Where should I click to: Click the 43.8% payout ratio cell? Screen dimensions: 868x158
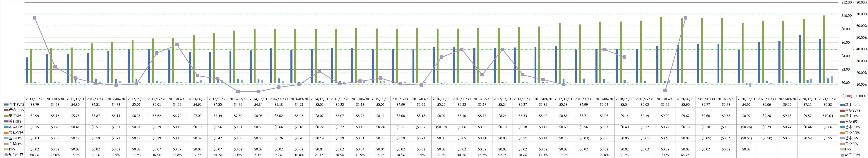177,155
